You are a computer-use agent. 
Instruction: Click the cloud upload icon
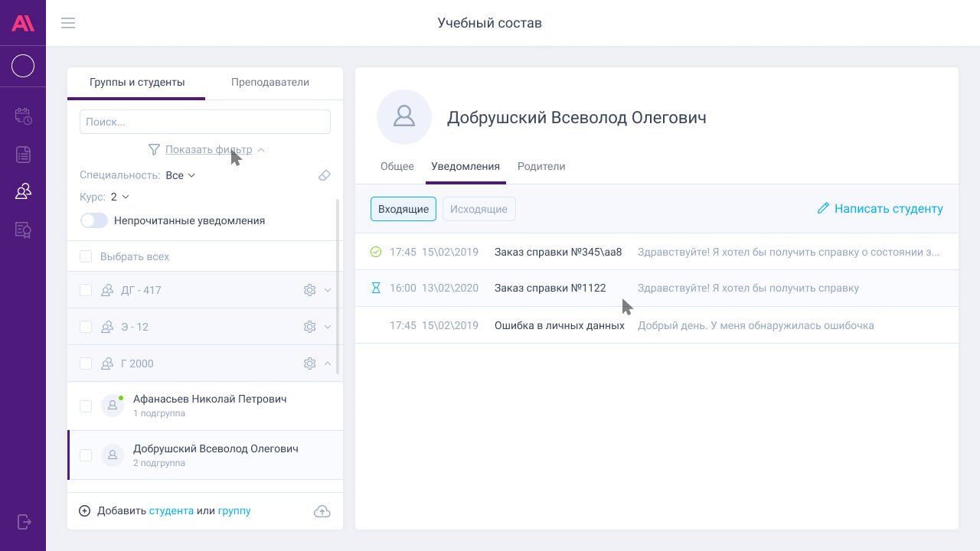(x=322, y=511)
